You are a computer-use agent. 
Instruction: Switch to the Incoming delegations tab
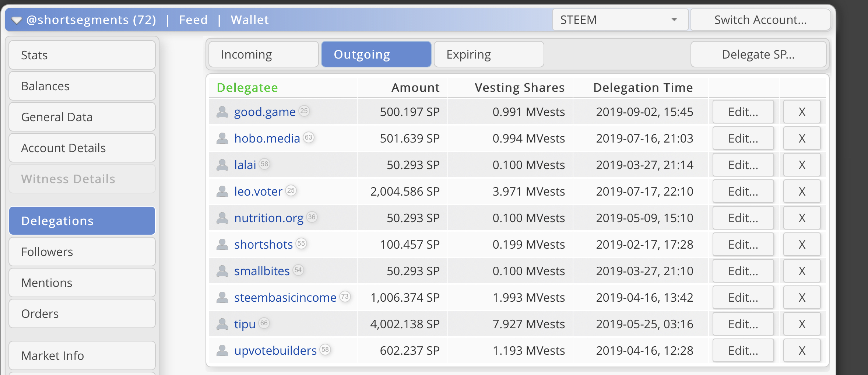[x=263, y=55]
